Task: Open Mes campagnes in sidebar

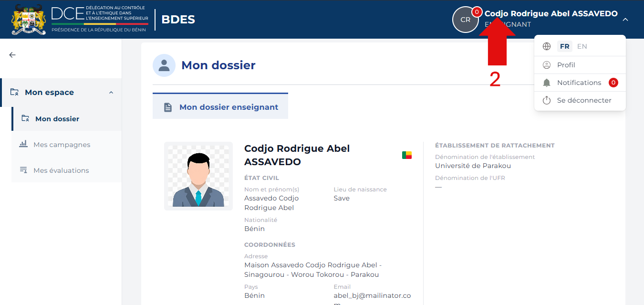Action: point(67,144)
